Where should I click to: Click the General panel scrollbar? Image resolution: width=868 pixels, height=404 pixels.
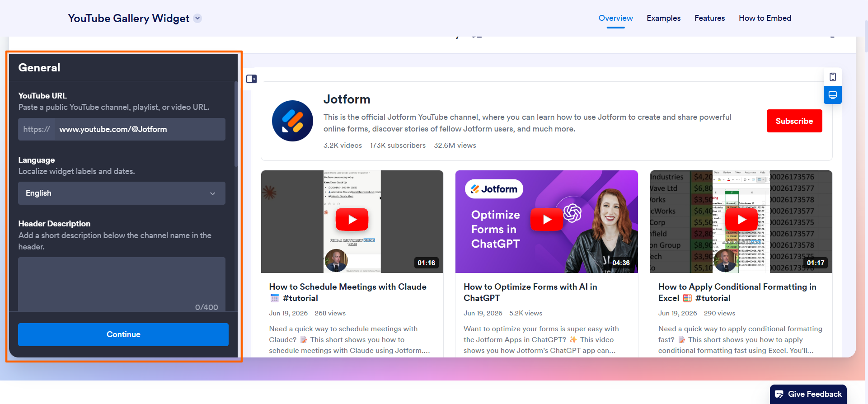coord(236,124)
